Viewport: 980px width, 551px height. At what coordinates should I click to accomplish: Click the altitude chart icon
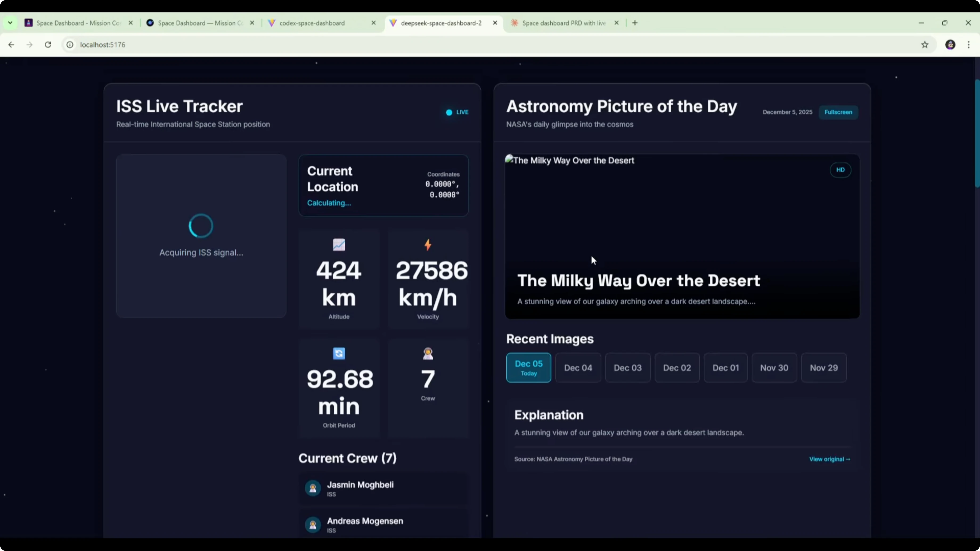pos(338,245)
